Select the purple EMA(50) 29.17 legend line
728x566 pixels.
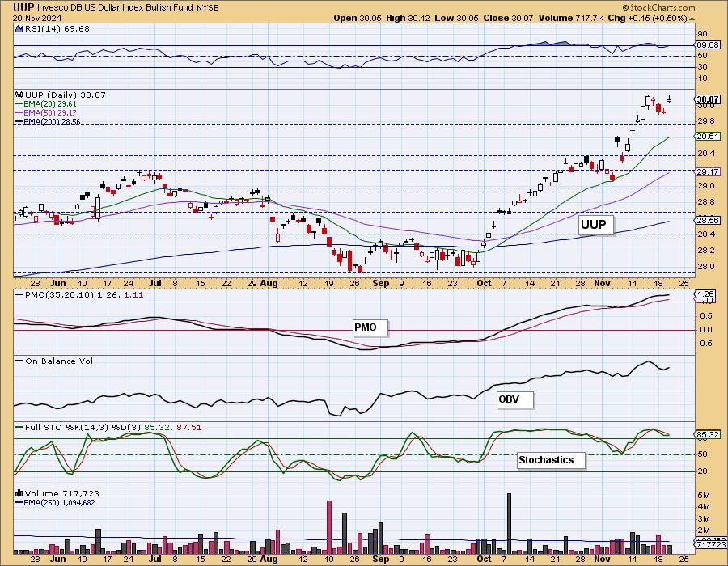[46, 112]
